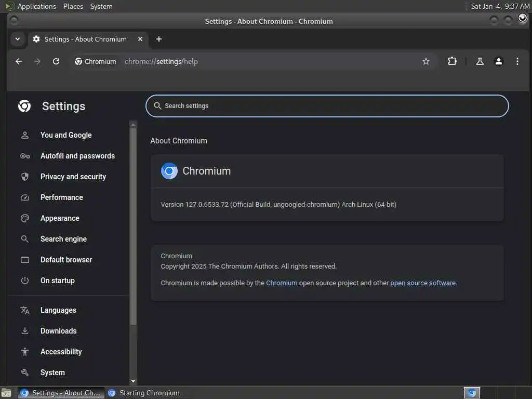Click Settings - About Ch... taskbar button

pyautogui.click(x=61, y=393)
